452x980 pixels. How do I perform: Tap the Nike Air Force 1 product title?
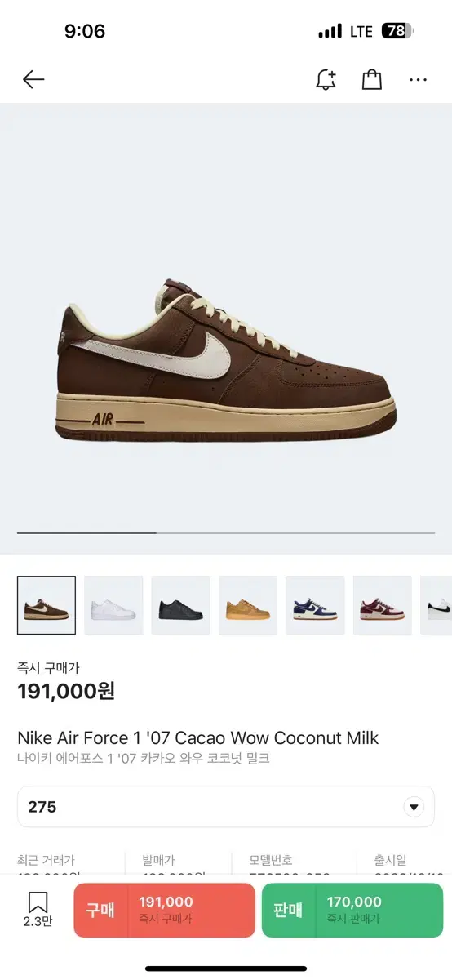[x=198, y=737]
